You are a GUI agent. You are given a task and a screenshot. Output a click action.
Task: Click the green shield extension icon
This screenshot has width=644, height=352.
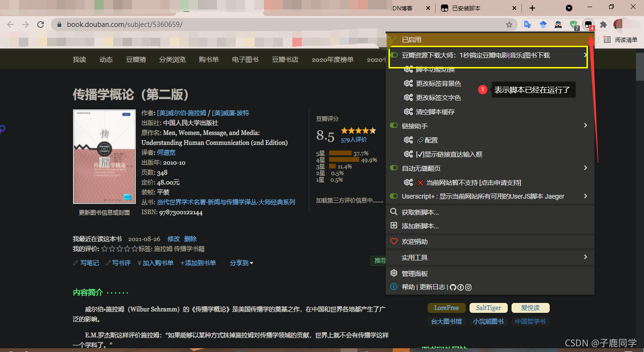coord(573,25)
